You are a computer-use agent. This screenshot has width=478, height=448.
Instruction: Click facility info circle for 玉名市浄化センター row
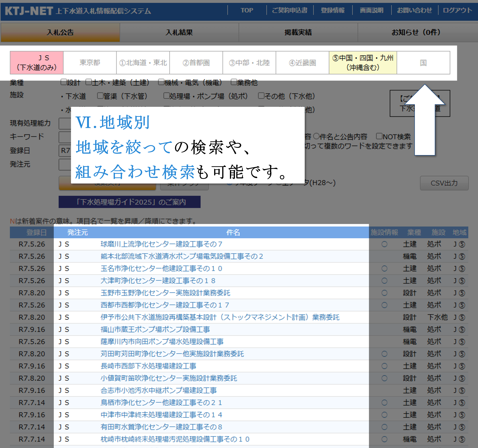[384, 269]
